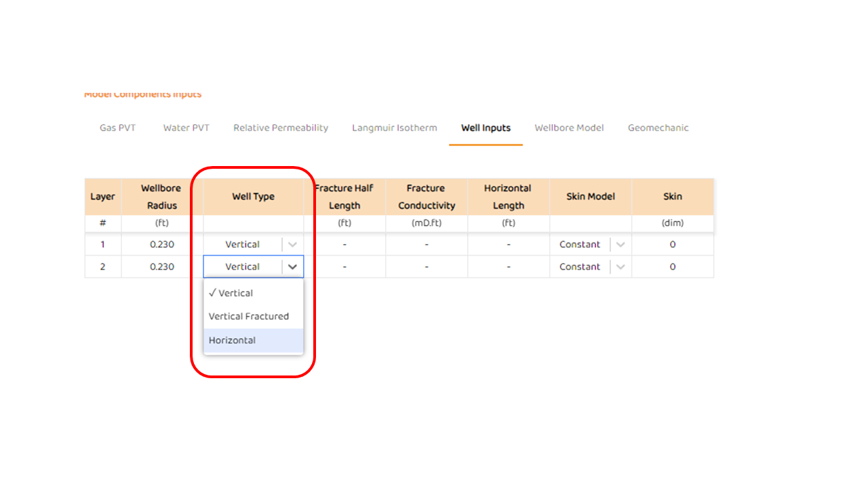The width and height of the screenshot is (868, 488).
Task: Collapse layer 2 Well Type dropdown arrow
Action: [x=292, y=267]
